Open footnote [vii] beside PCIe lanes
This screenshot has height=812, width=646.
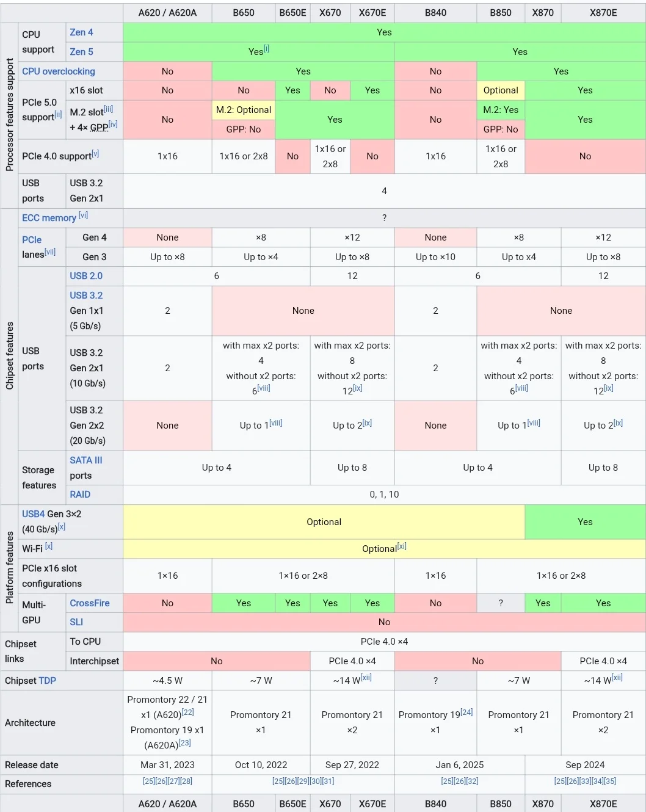coord(50,252)
